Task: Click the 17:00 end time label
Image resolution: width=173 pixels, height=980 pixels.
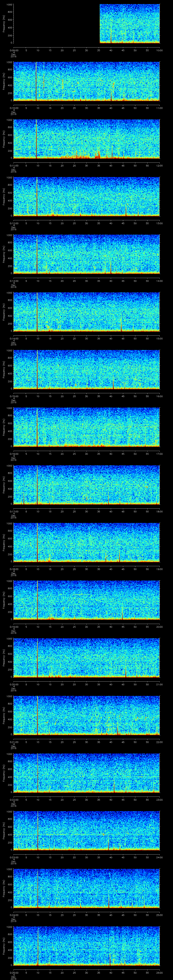Action: click(159, 454)
